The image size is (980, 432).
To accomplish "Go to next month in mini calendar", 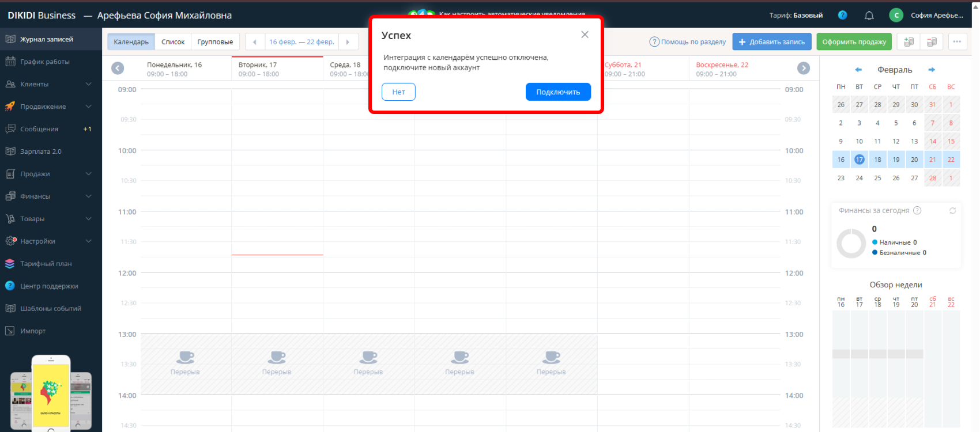I will 931,70.
